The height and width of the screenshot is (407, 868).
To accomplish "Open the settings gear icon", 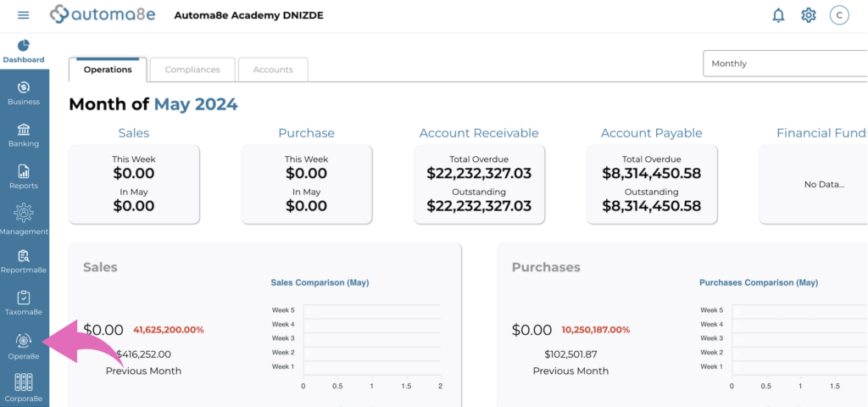I will pos(808,15).
